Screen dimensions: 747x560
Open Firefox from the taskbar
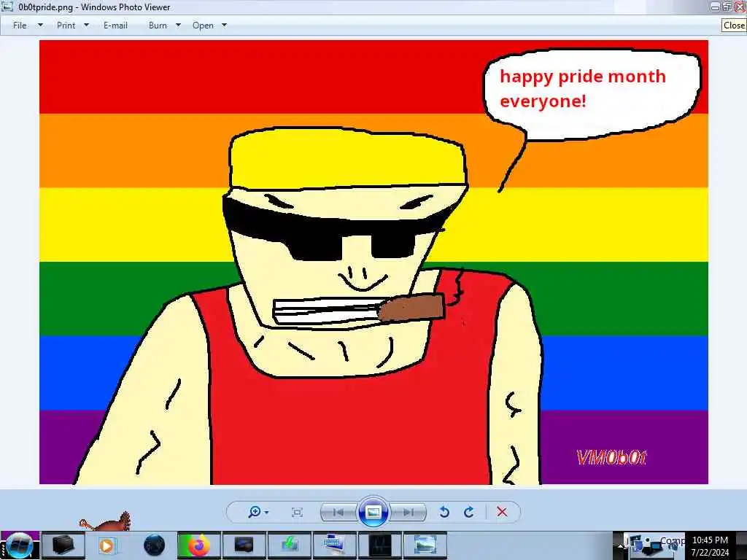click(x=198, y=545)
